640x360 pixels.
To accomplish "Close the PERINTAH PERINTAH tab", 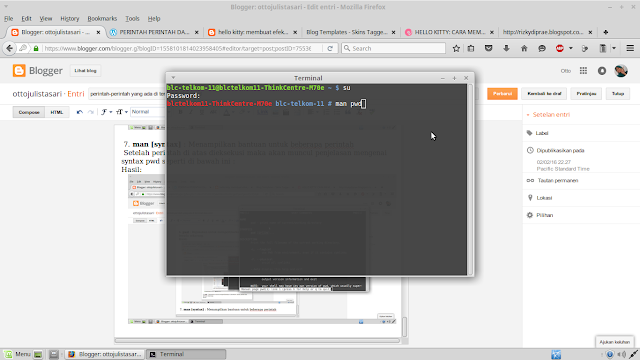I will (197, 32).
